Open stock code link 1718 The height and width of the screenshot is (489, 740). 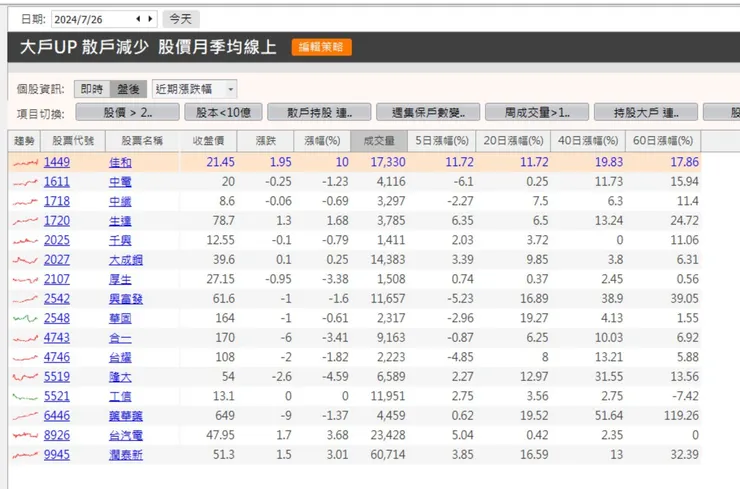tap(57, 201)
